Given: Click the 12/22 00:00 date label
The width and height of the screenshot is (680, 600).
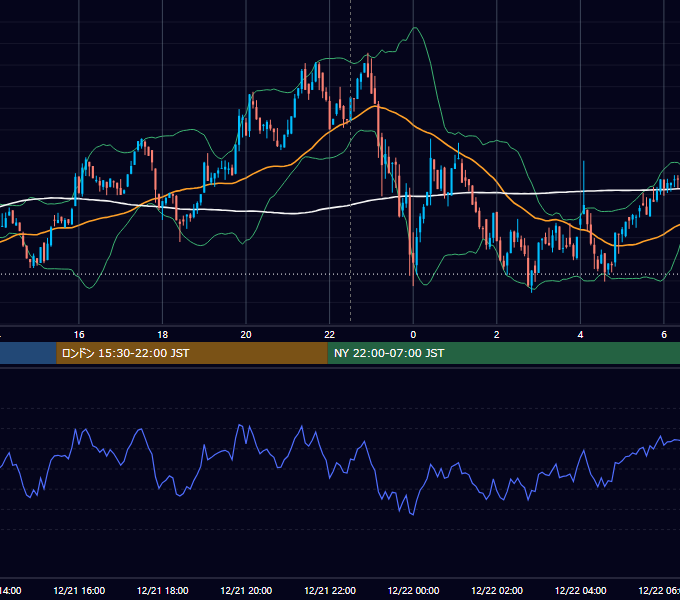Looking at the screenshot, I should coord(413,590).
